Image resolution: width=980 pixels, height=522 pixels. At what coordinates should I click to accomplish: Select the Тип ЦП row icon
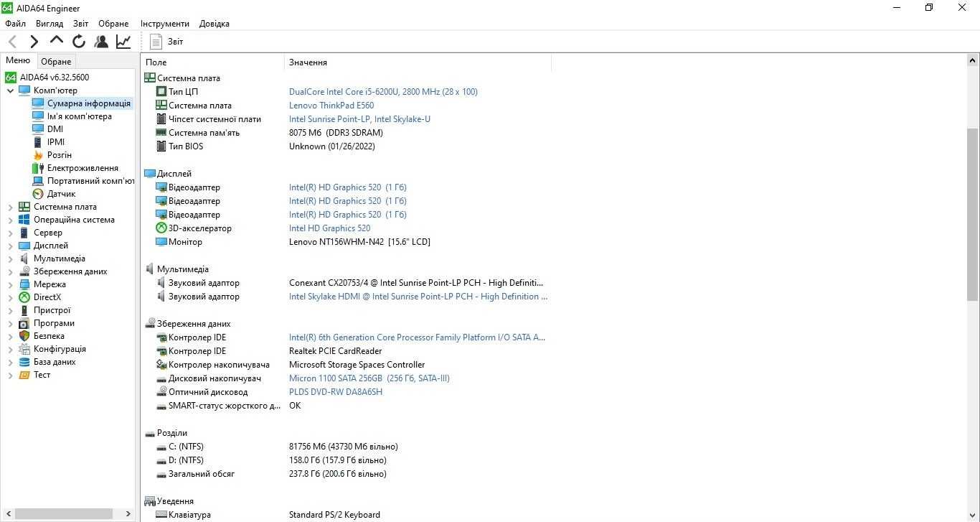[x=161, y=92]
